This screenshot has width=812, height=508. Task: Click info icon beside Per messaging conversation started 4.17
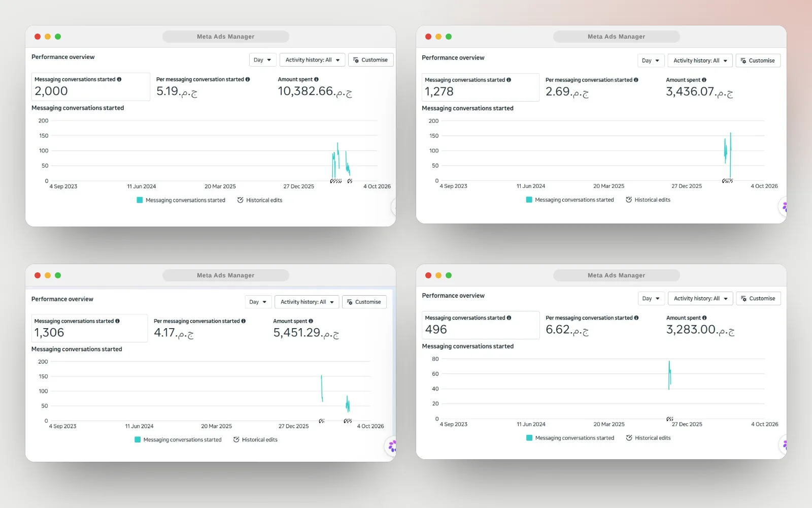click(x=243, y=321)
